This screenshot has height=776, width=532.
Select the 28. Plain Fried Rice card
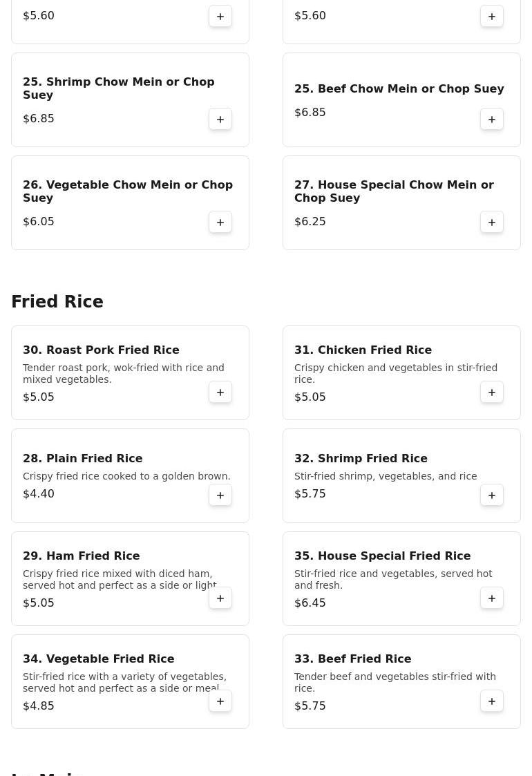(x=130, y=475)
